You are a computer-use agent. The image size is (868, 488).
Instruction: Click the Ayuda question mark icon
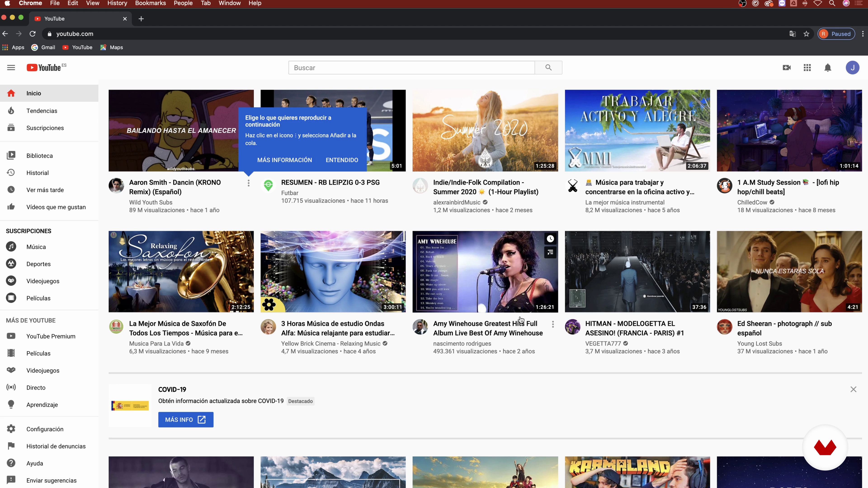pos(11,463)
